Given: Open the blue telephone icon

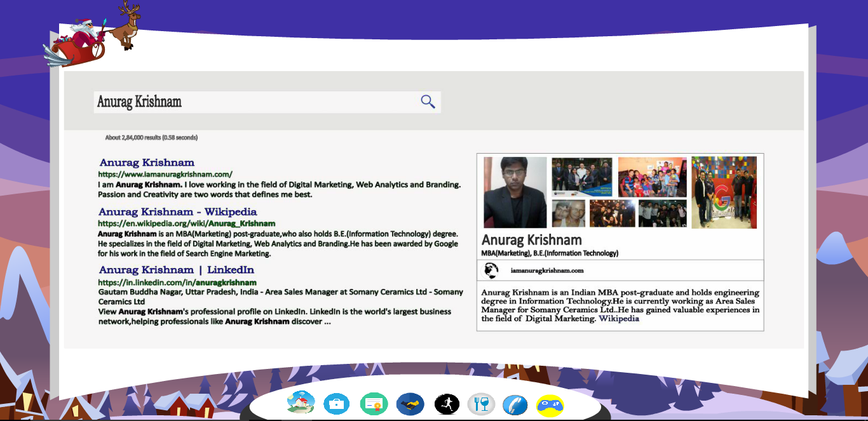Looking at the screenshot, I should click(515, 404).
